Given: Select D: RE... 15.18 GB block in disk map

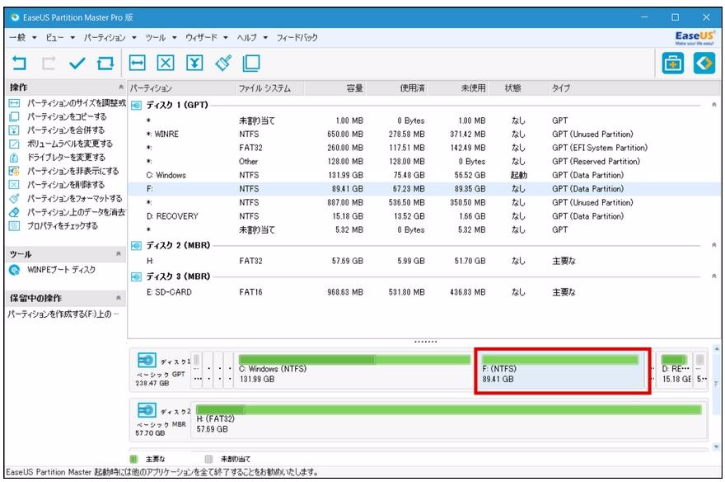Looking at the screenshot, I should click(x=675, y=370).
